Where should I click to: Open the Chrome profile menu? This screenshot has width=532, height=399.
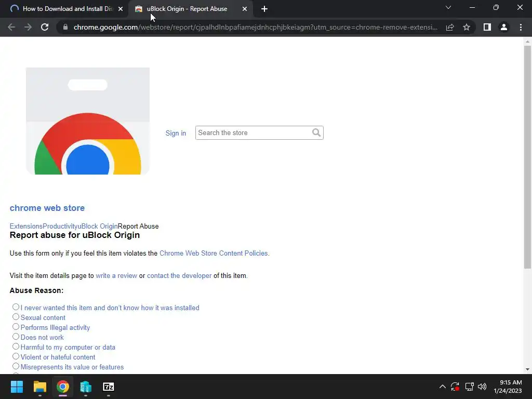pos(504,27)
